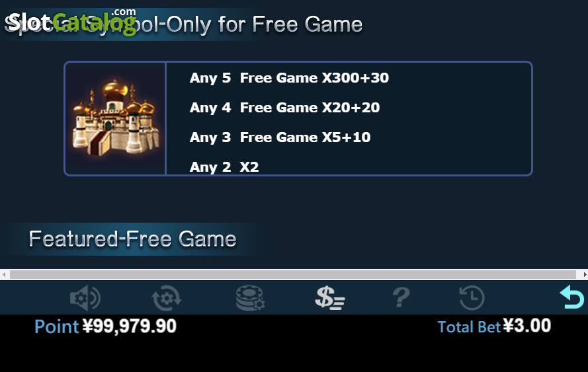Click the Any 4 Free Game X20+20 row
588x372 pixels.
(284, 108)
